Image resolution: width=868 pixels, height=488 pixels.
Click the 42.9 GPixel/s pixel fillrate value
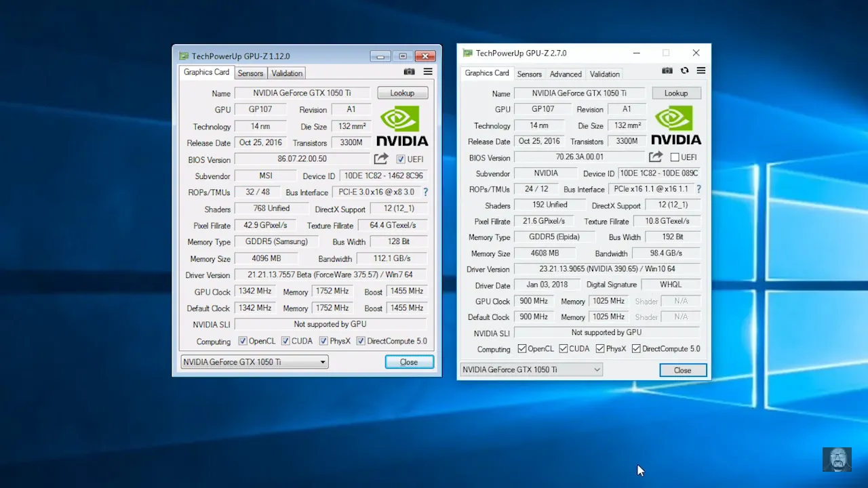pos(266,226)
